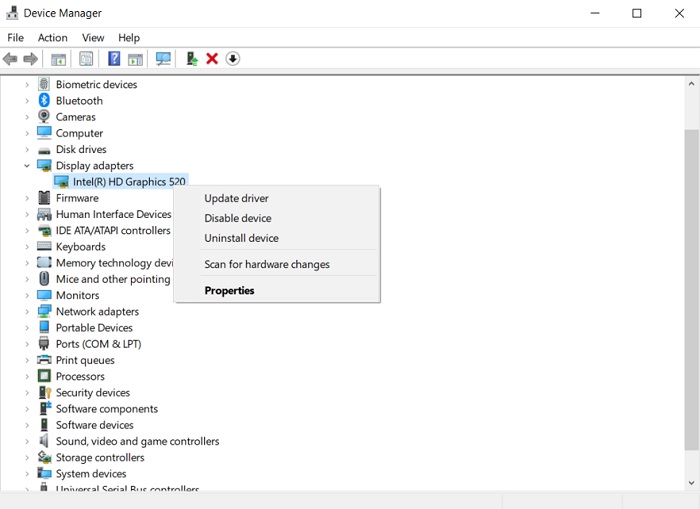This screenshot has height=509, width=700.
Task: Click the blue Help icon in the toolbar
Action: pos(114,59)
